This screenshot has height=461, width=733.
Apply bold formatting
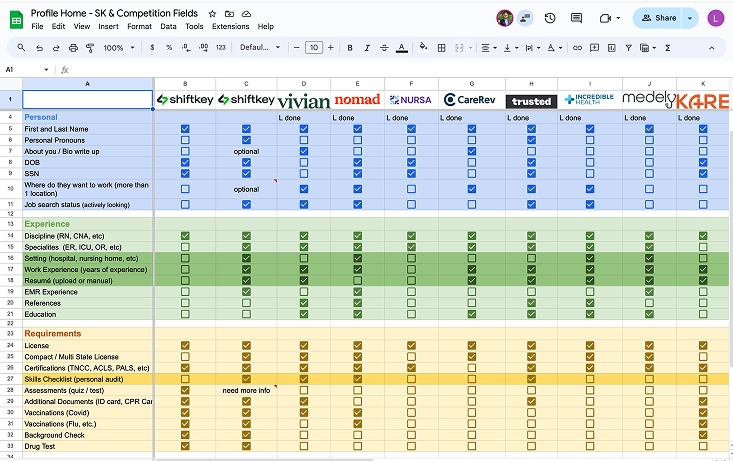click(350, 48)
